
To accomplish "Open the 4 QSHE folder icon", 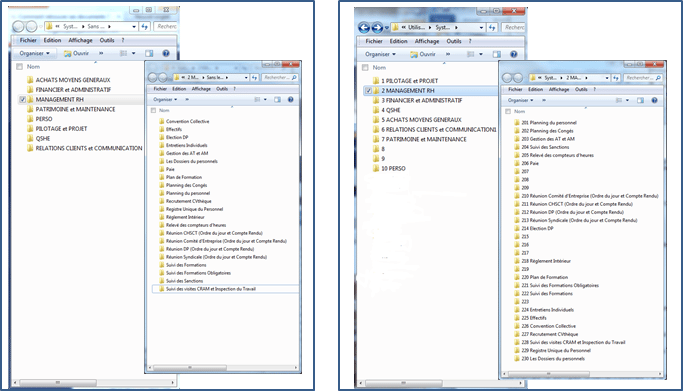I will [376, 110].
